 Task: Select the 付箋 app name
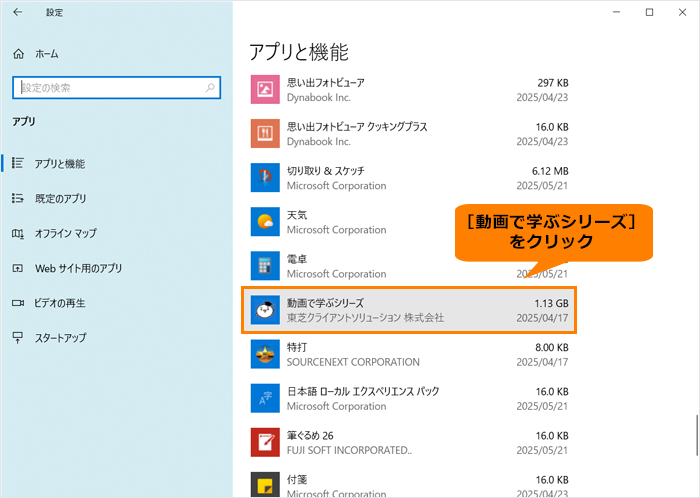(x=297, y=480)
